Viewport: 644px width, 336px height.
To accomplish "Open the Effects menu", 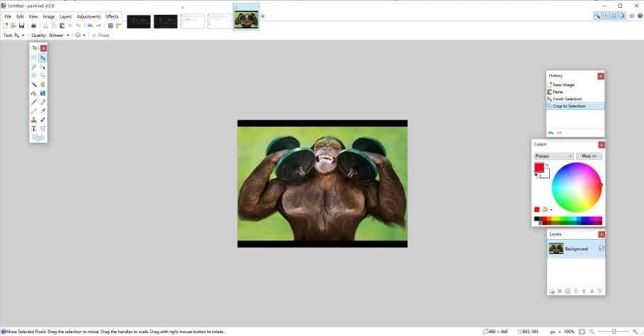I will click(x=112, y=16).
